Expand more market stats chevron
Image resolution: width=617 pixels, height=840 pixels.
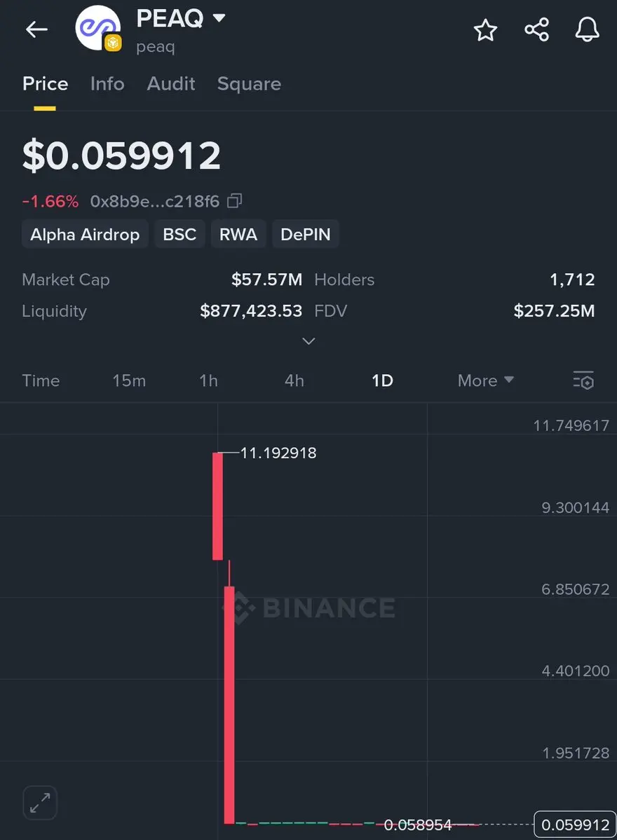308,341
